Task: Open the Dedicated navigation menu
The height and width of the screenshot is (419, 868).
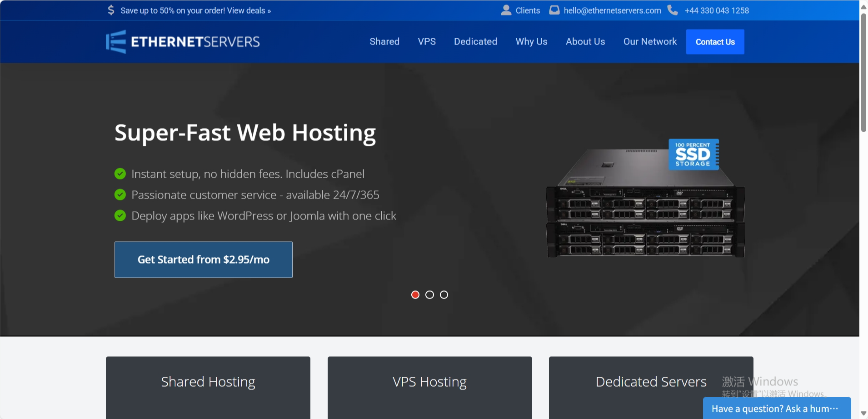Action: point(475,41)
